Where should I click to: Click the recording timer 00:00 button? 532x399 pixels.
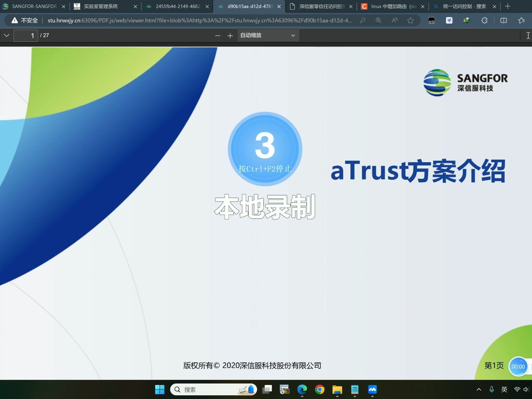tap(518, 366)
